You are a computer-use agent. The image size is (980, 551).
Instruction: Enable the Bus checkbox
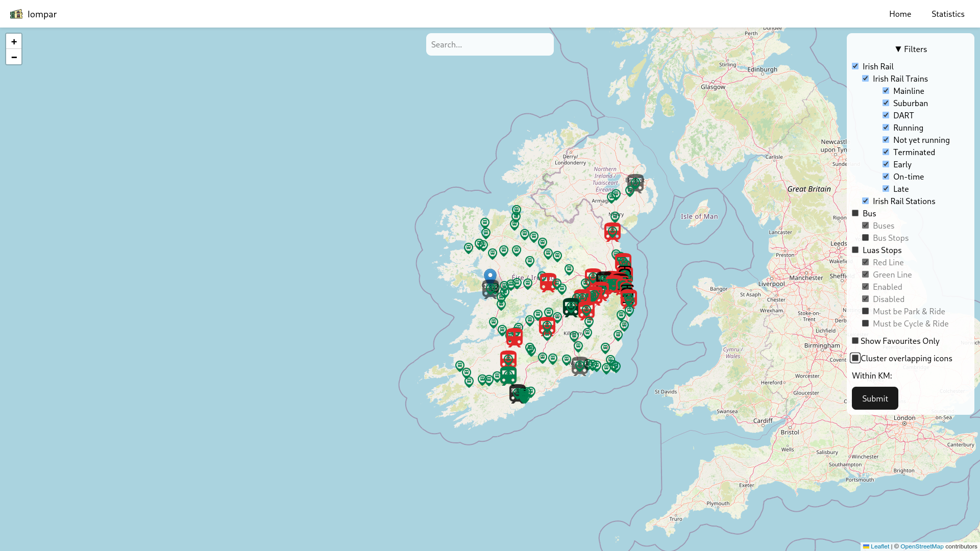(855, 213)
